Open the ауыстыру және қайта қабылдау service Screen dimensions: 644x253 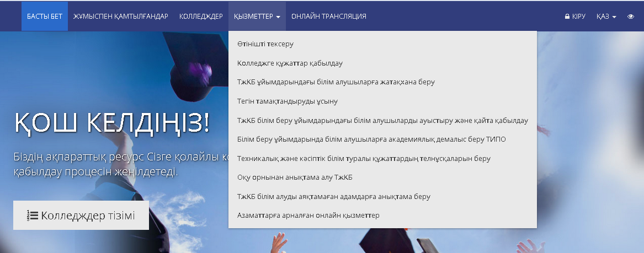tap(382, 120)
